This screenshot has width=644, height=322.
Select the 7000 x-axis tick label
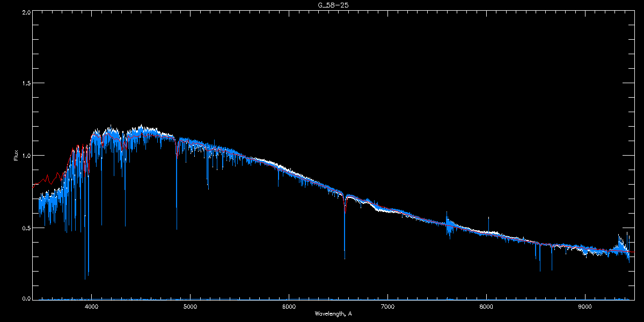coord(387,306)
